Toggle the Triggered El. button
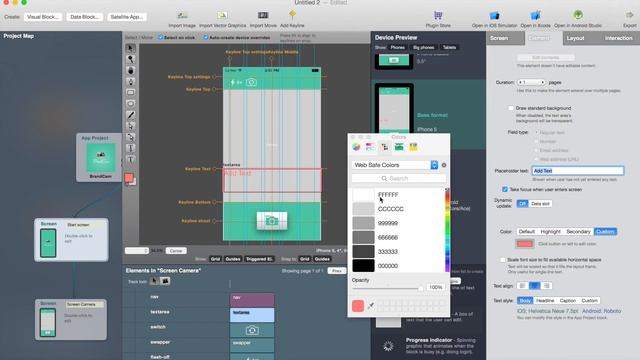The height and width of the screenshot is (360, 640). (260, 259)
